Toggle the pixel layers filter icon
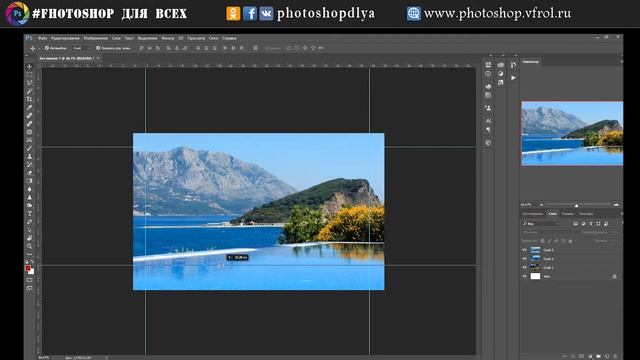640x360 pixels. click(575, 224)
